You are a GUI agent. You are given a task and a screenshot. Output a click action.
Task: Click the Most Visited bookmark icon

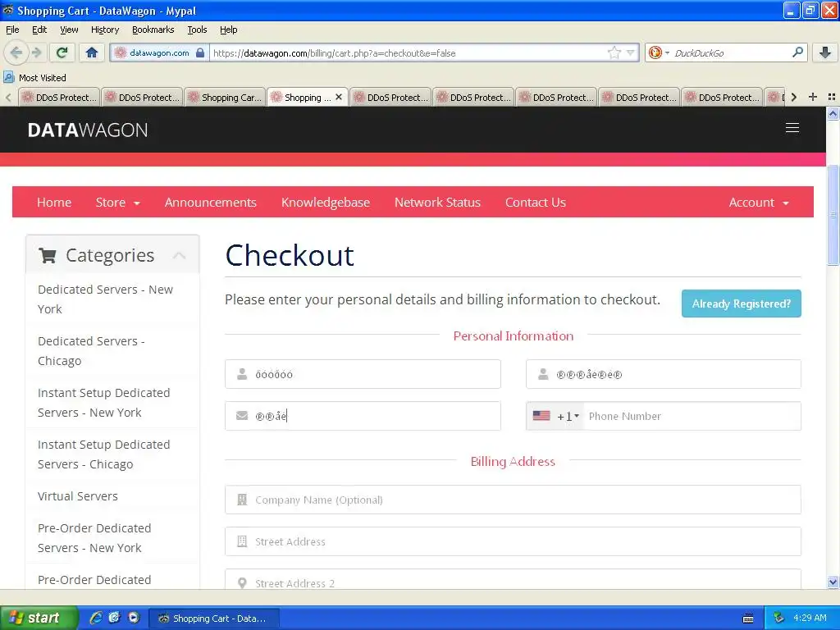click(8, 77)
